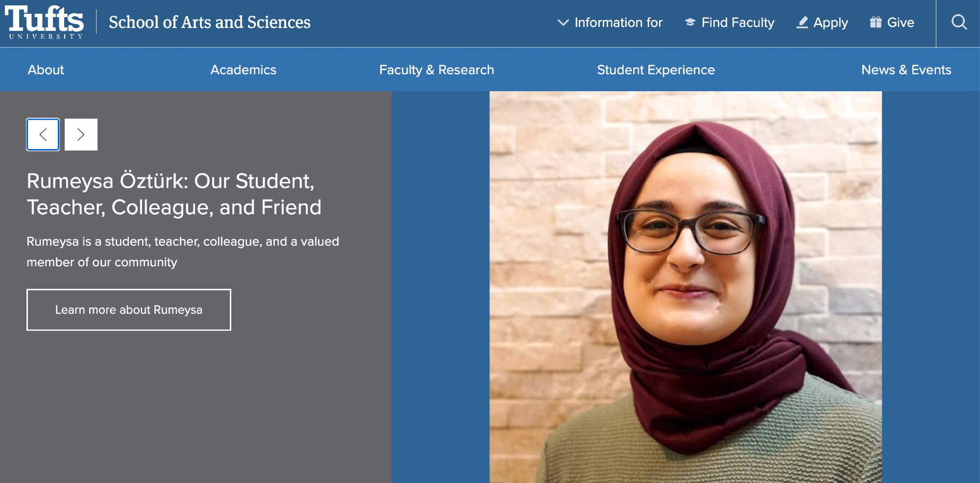Viewport: 980px width, 483px height.
Task: Click the Give link text
Action: (901, 23)
